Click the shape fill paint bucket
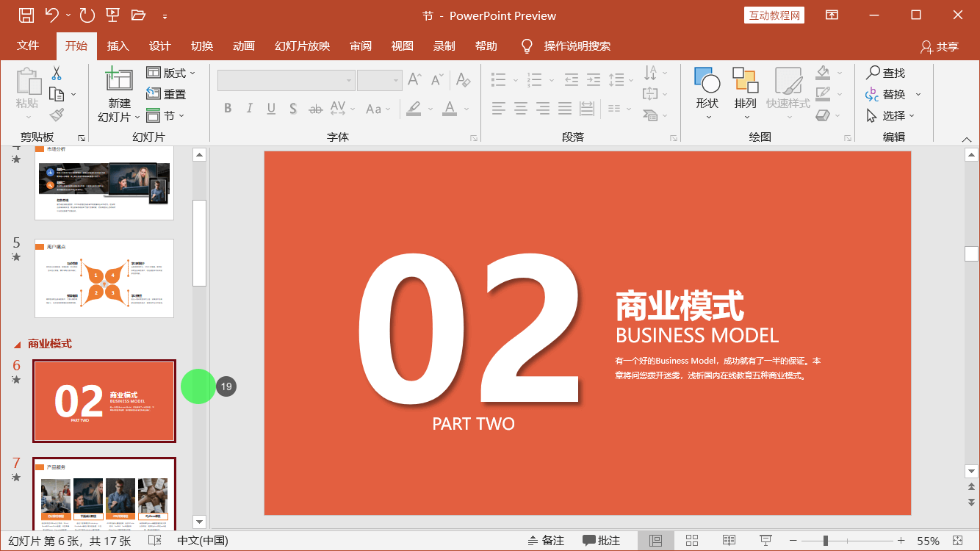Image resolution: width=980 pixels, height=551 pixels. (823, 73)
